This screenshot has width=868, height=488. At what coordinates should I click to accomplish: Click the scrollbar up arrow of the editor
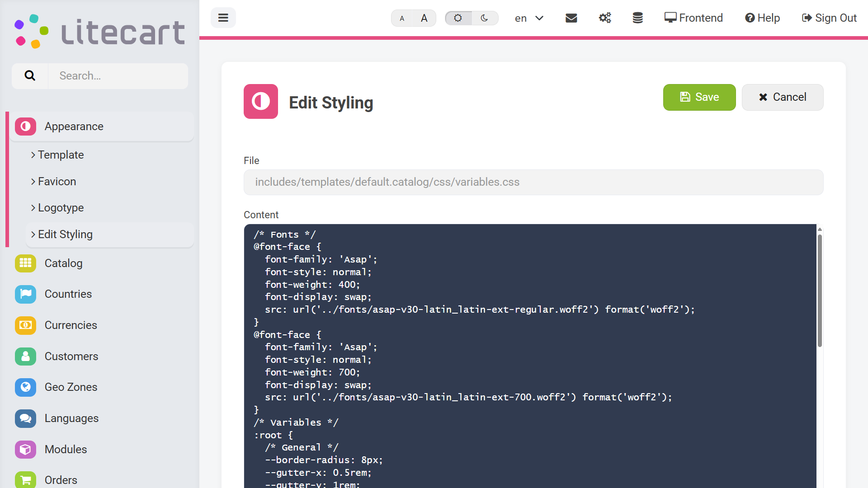point(820,230)
